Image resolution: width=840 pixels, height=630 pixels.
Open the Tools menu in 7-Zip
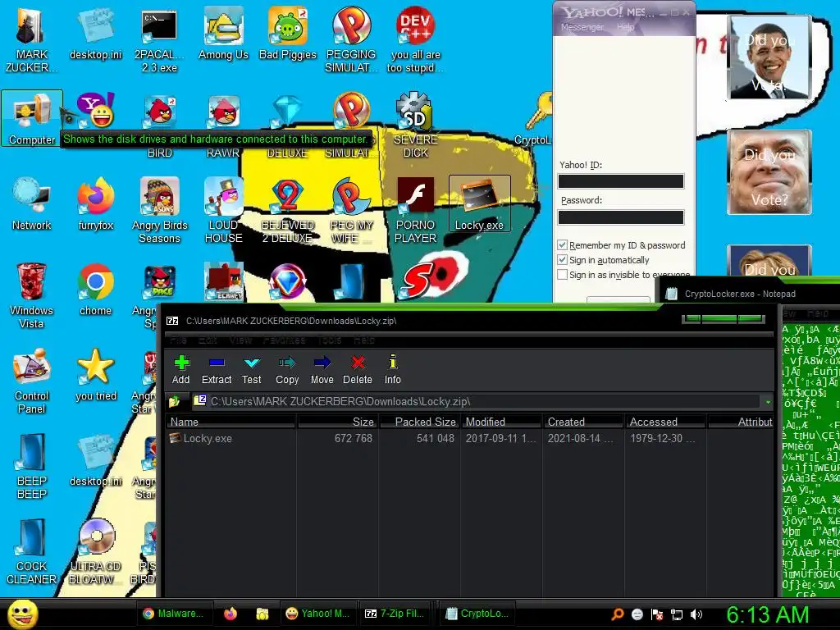(329, 340)
